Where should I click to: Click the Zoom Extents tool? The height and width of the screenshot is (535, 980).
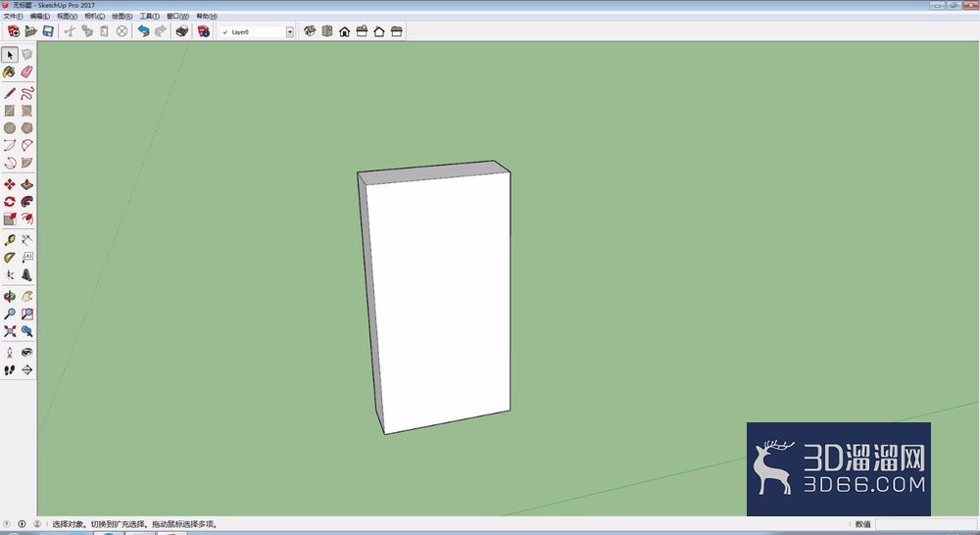point(10,331)
